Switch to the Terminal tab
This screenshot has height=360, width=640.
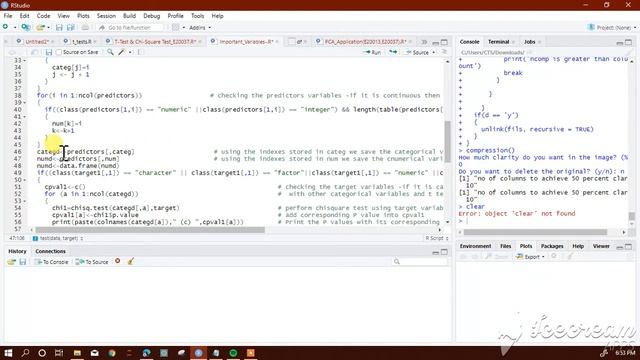[498, 42]
